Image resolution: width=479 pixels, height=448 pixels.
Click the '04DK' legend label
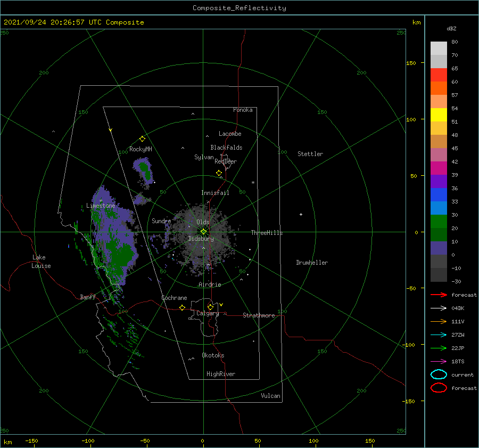[458, 308]
